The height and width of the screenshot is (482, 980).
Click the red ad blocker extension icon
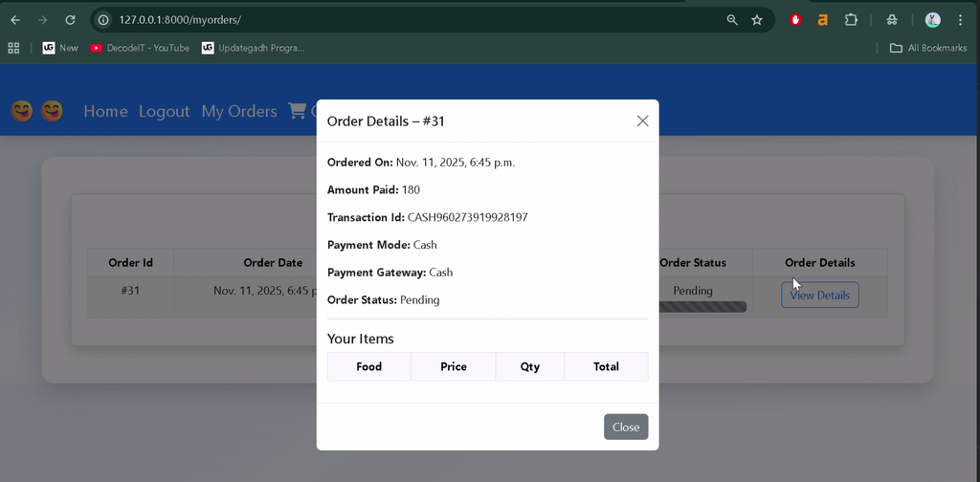(x=795, y=20)
